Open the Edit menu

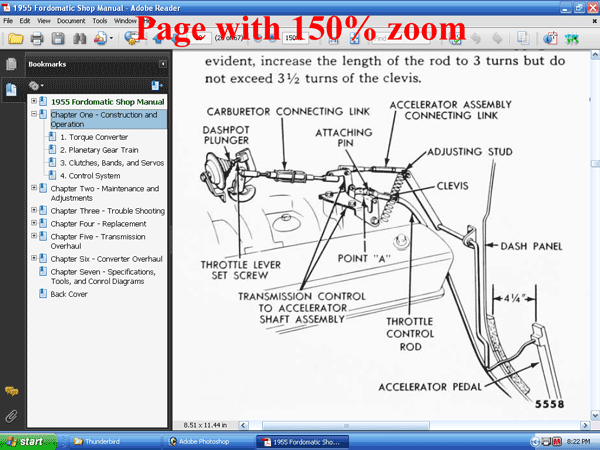point(25,21)
